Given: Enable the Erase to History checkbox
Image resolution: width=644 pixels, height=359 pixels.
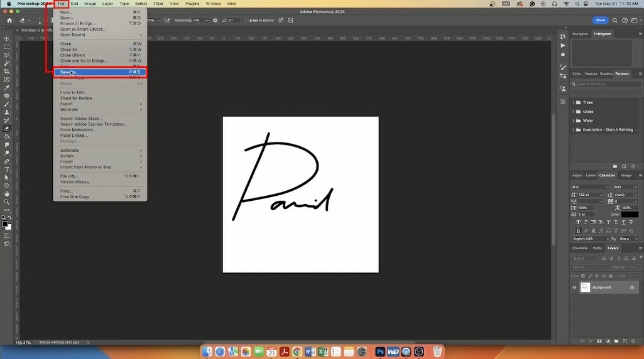Looking at the screenshot, I should tap(246, 20).
